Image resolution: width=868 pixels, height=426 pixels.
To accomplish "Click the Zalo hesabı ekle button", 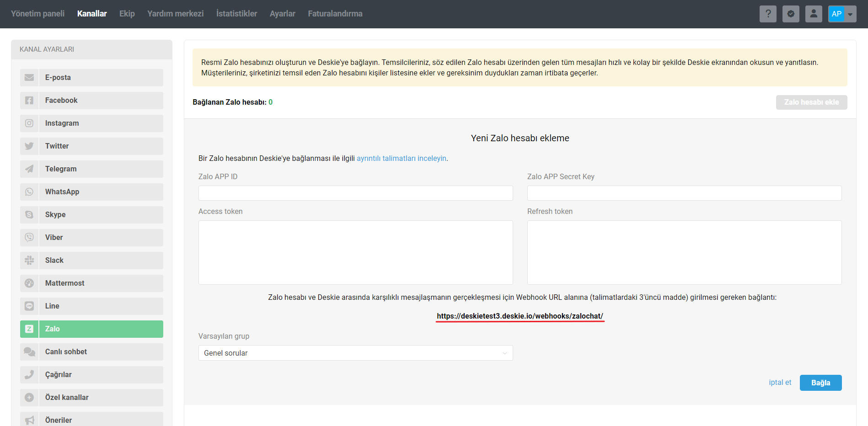I will [811, 102].
